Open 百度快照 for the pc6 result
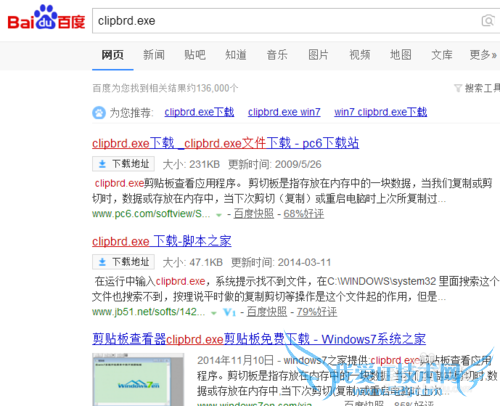Image resolution: width=500 pixels, height=406 pixels. (254, 214)
